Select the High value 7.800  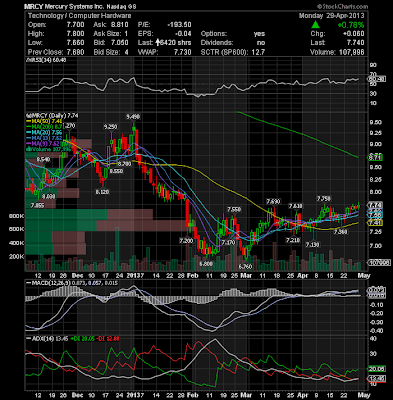tap(75, 34)
